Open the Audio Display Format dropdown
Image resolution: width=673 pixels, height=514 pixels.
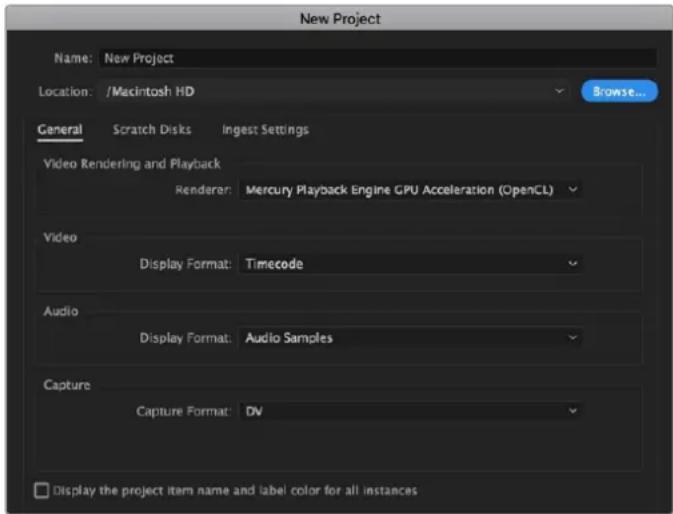[411, 338]
